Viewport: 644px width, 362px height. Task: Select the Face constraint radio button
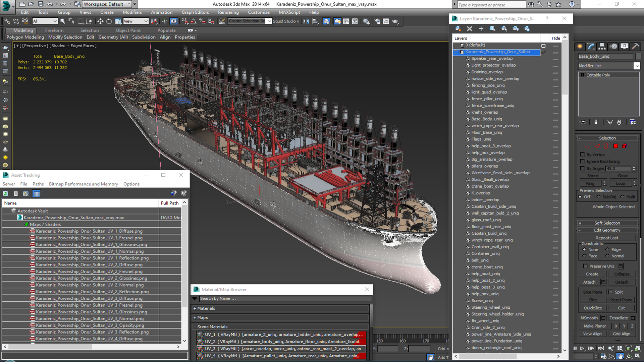coord(584,256)
